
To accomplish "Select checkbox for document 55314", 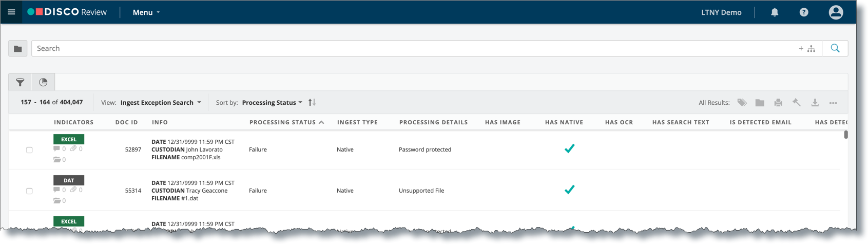I will [x=29, y=191].
